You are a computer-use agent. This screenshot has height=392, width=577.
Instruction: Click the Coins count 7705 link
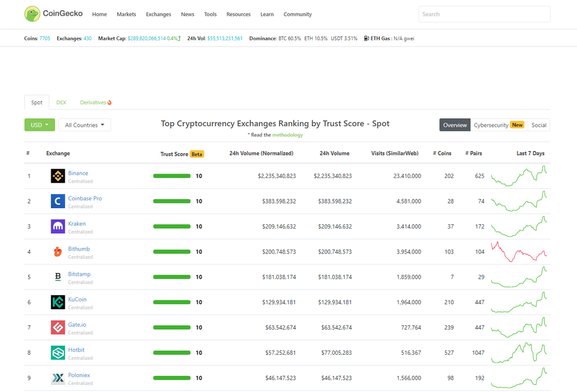[45, 38]
